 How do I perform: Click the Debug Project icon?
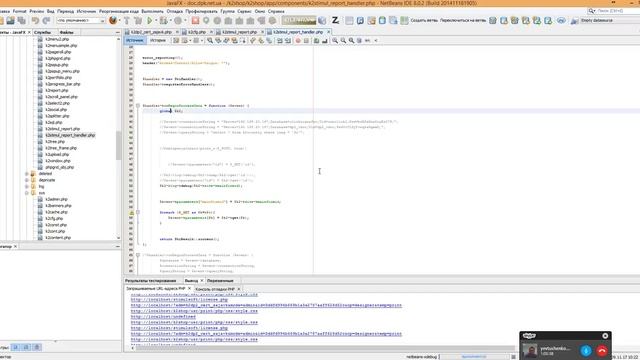163,20
